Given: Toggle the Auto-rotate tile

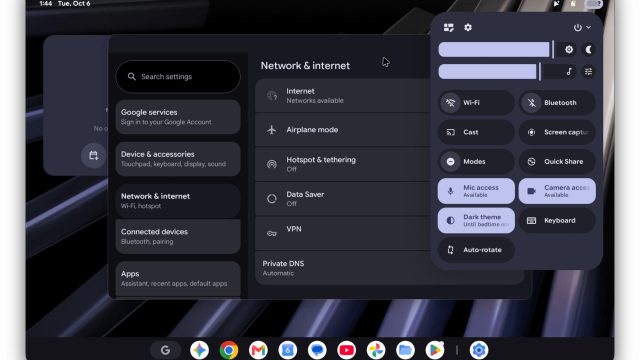Looking at the screenshot, I should coord(476,250).
